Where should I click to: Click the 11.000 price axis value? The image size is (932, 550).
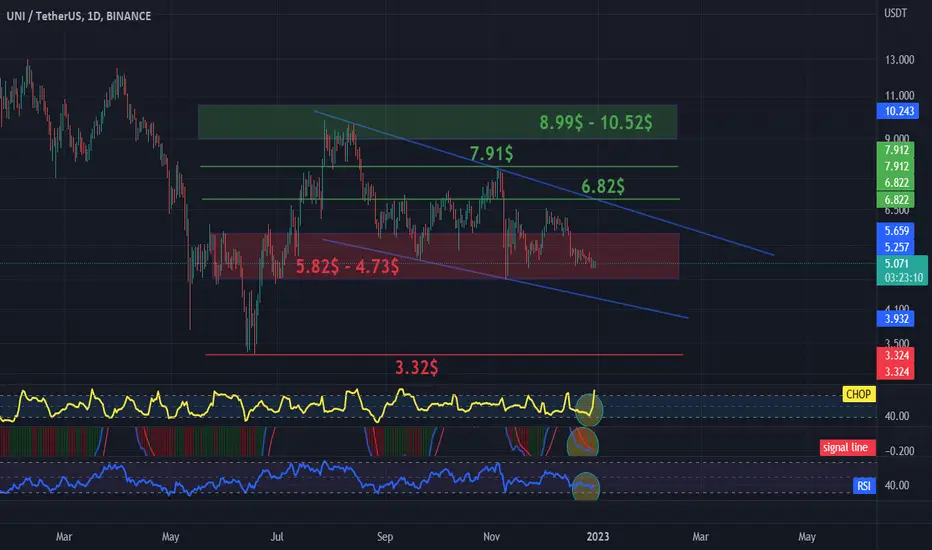(899, 95)
